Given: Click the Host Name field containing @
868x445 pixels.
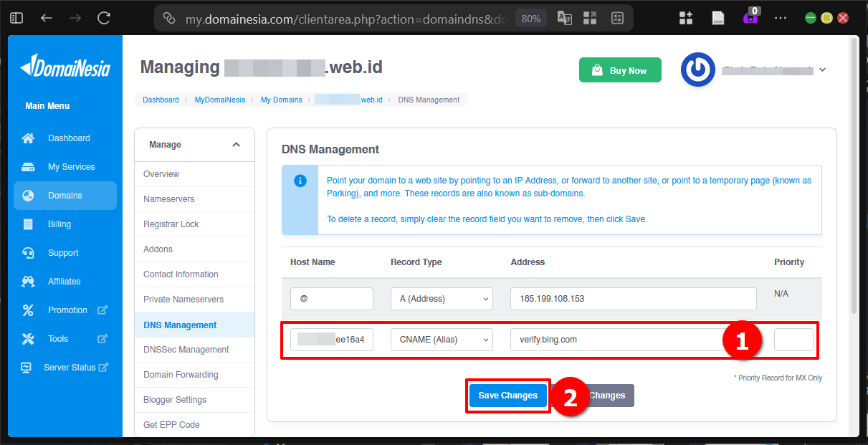Looking at the screenshot, I should [x=331, y=298].
